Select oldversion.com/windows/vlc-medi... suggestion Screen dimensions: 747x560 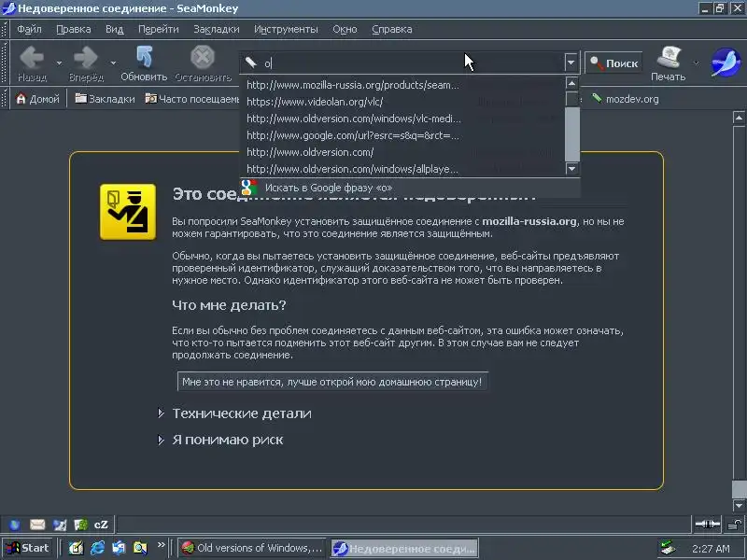coord(402,119)
